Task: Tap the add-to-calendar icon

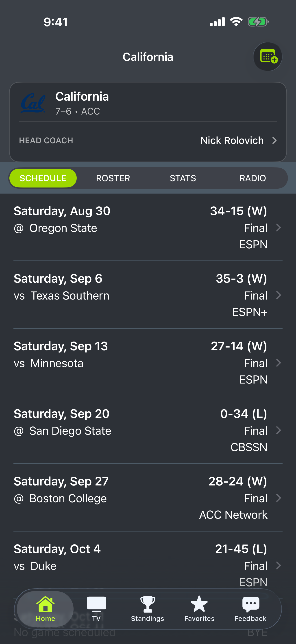Action: (268, 57)
